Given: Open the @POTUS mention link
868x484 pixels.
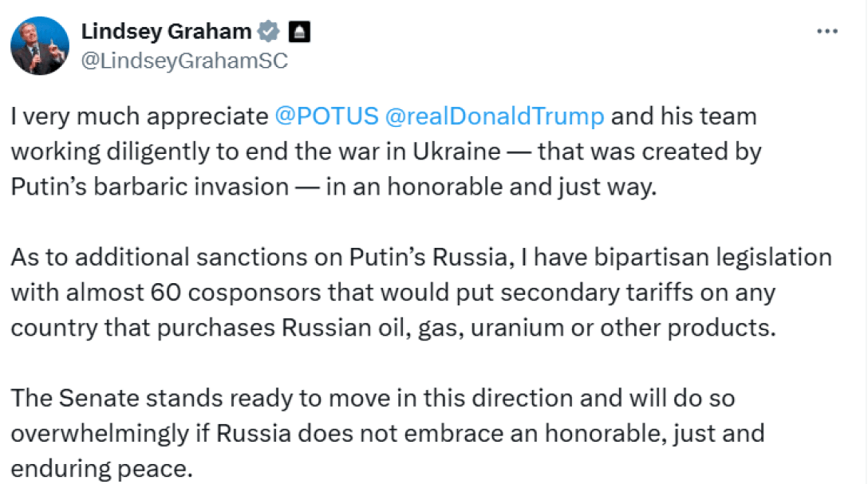Looking at the screenshot, I should [326, 116].
